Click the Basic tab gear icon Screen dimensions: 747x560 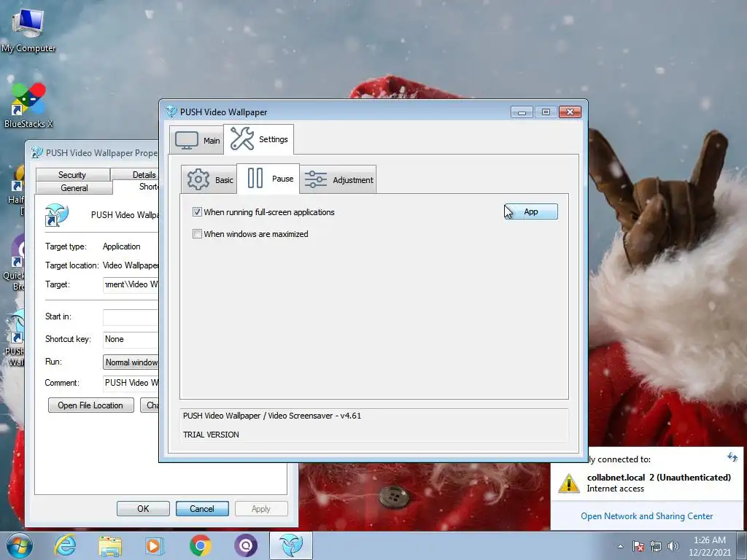(x=198, y=179)
